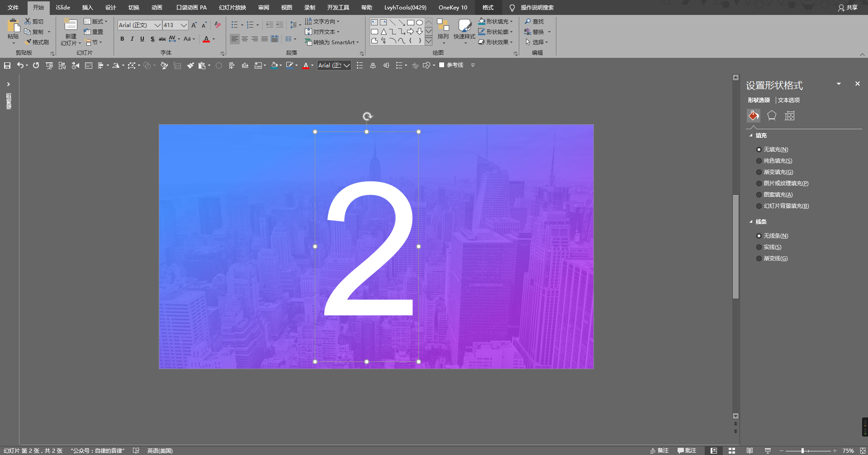This screenshot has width=868, height=455.
Task: Open Align Text (对齐文本) dropdown
Action: (322, 32)
